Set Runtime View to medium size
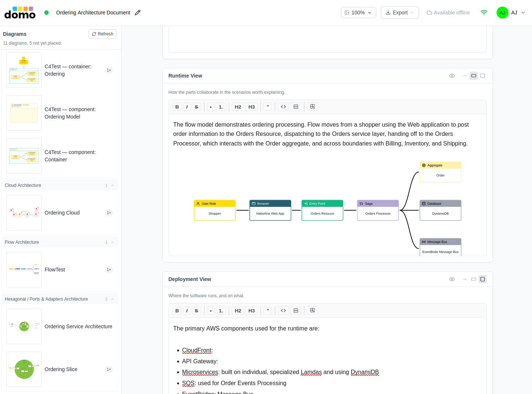Image resolution: width=532 pixels, height=394 pixels. (x=474, y=76)
